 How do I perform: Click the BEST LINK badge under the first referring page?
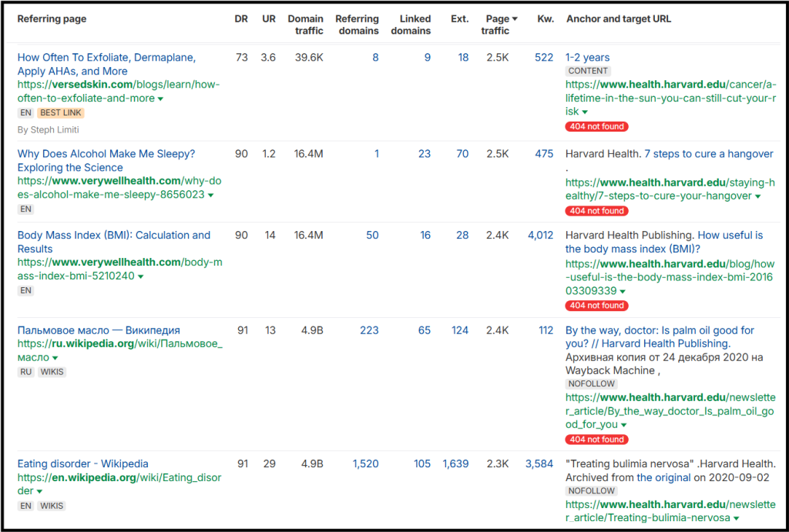click(x=60, y=112)
